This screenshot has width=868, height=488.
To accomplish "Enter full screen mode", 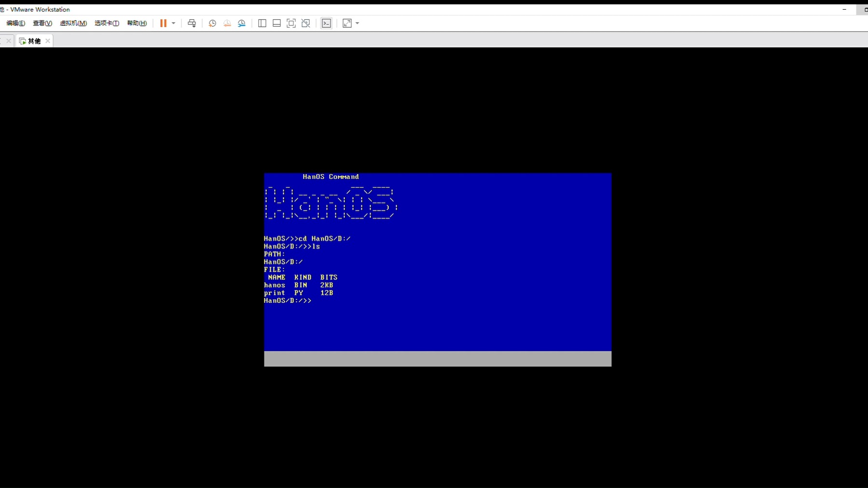I will tap(291, 23).
